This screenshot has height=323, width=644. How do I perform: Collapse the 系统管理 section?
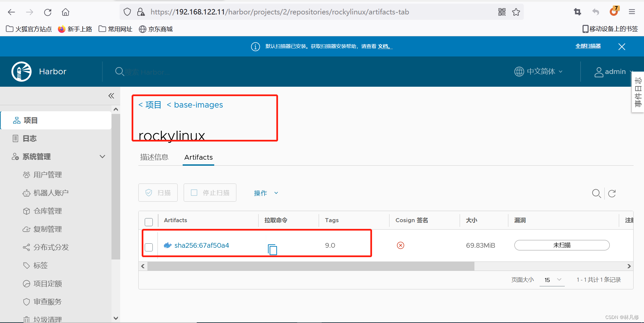pos(102,157)
